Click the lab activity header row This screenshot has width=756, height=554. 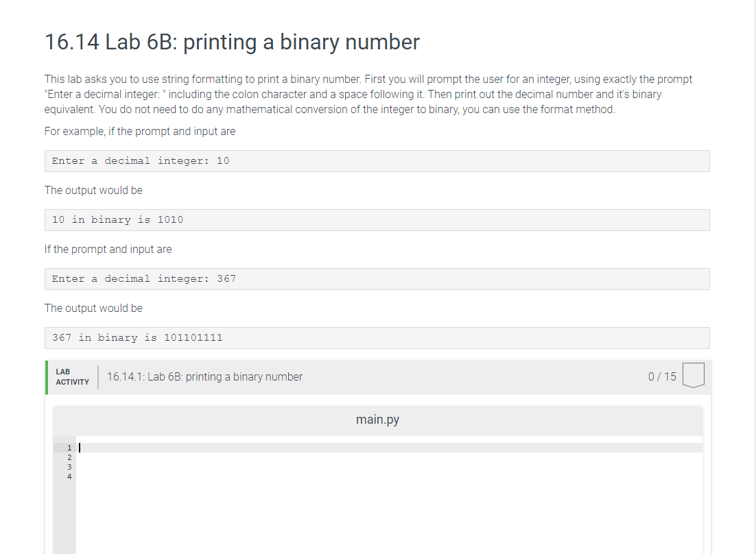(x=377, y=376)
